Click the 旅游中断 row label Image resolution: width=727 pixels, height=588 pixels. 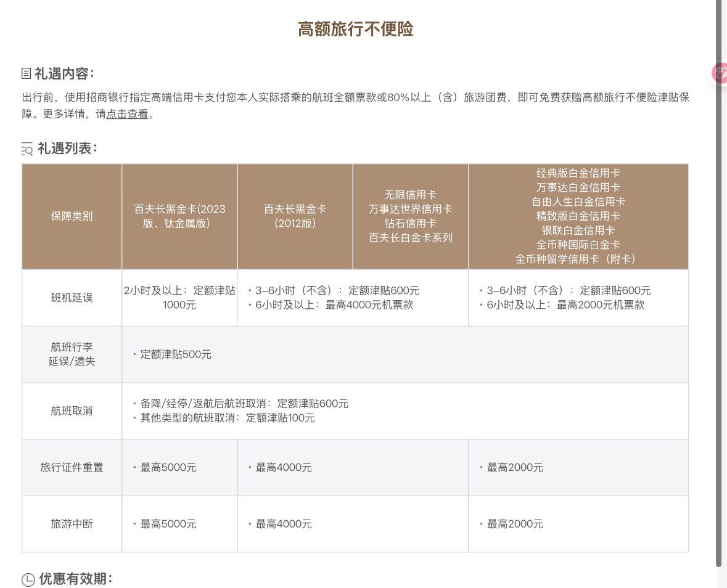tap(72, 524)
